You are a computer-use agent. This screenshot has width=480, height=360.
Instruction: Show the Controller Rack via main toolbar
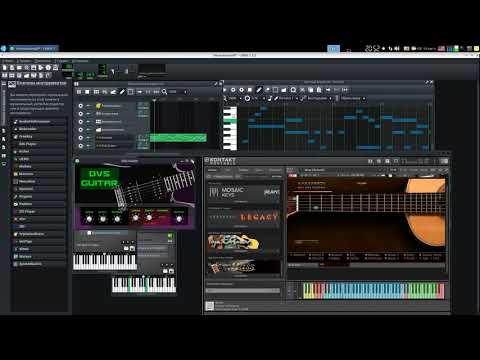[48, 76]
